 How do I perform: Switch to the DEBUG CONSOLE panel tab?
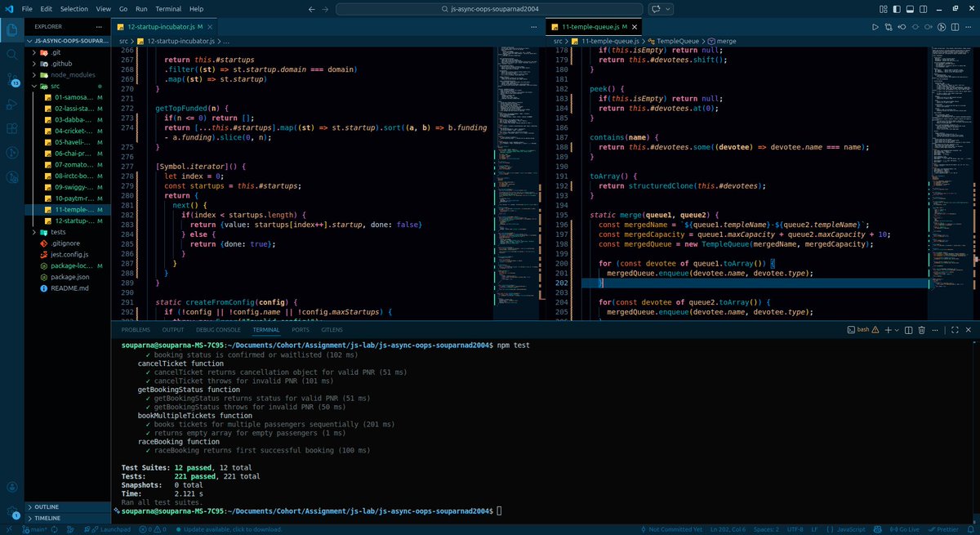218,329
